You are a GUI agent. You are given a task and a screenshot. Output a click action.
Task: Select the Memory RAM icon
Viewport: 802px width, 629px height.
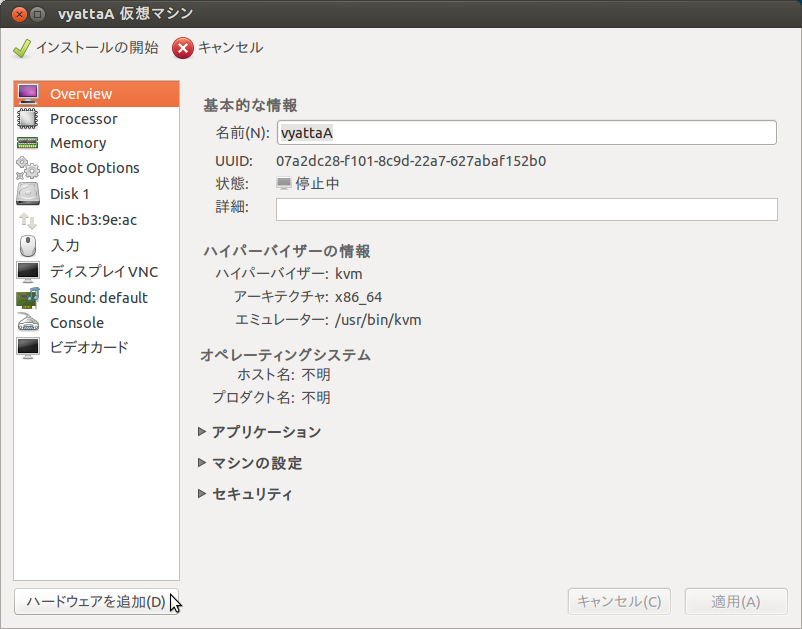coord(28,144)
